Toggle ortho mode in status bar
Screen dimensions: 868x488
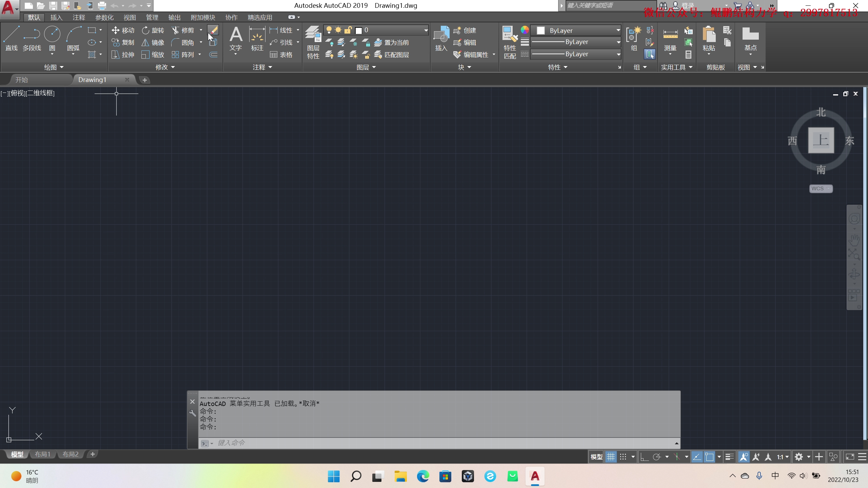click(x=644, y=457)
